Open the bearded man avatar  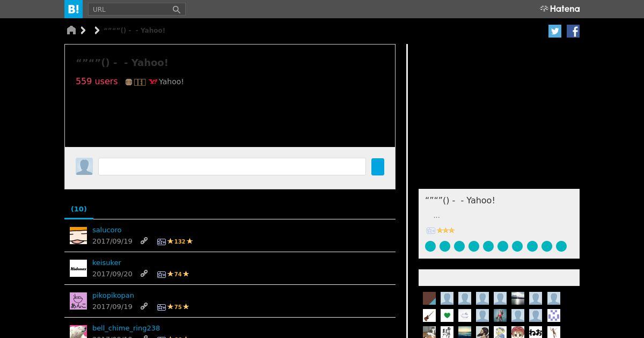point(482,332)
